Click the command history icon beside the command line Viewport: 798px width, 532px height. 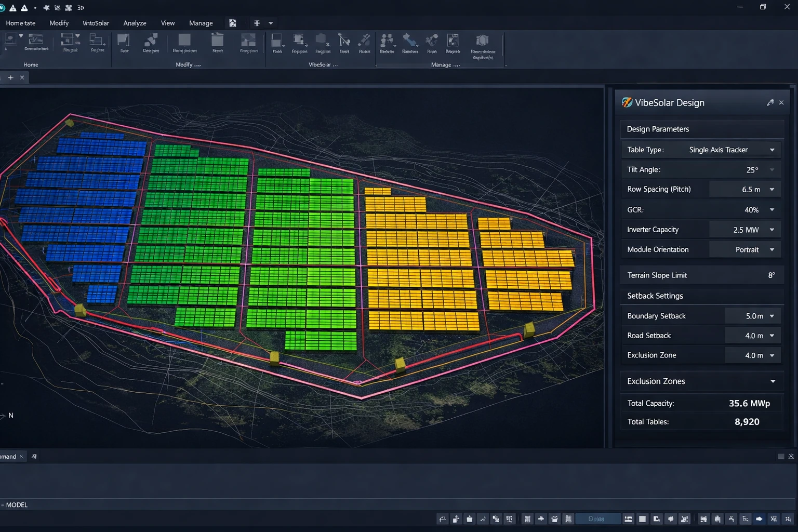34,456
